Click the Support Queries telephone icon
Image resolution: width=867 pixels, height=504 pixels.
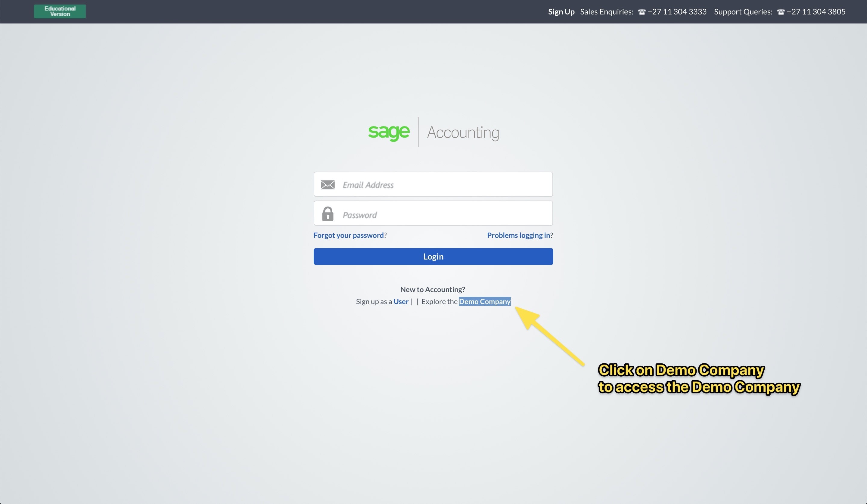(x=781, y=12)
